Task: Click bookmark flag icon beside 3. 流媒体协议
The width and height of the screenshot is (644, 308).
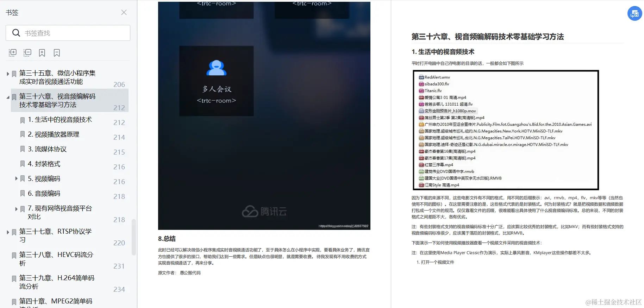Action: (x=23, y=149)
